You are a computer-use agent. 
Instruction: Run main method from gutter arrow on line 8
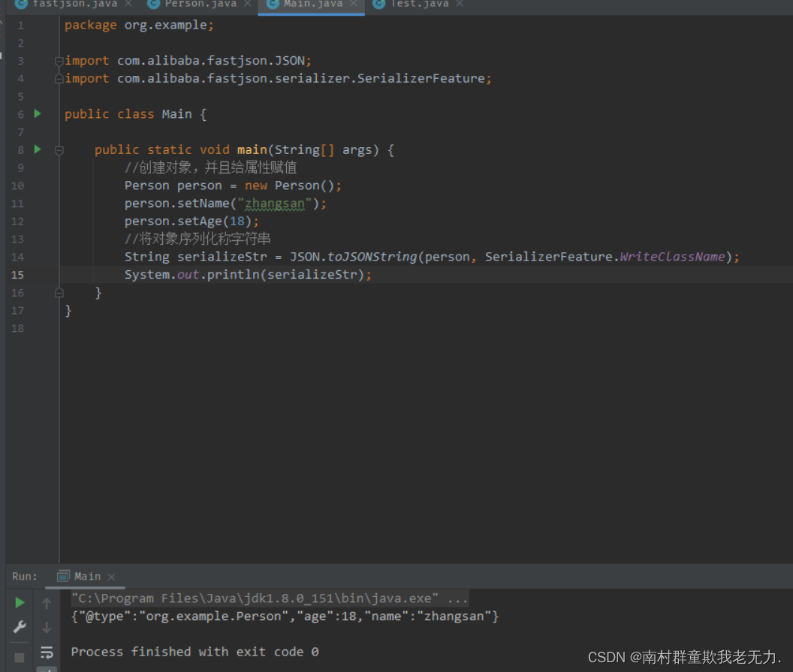pyautogui.click(x=38, y=149)
